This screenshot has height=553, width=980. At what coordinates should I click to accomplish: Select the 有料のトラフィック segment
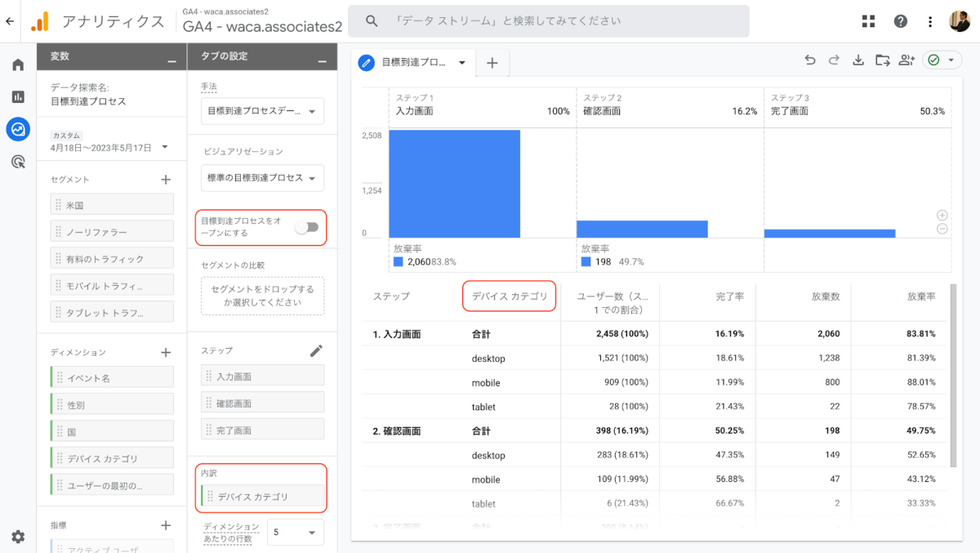pos(112,258)
